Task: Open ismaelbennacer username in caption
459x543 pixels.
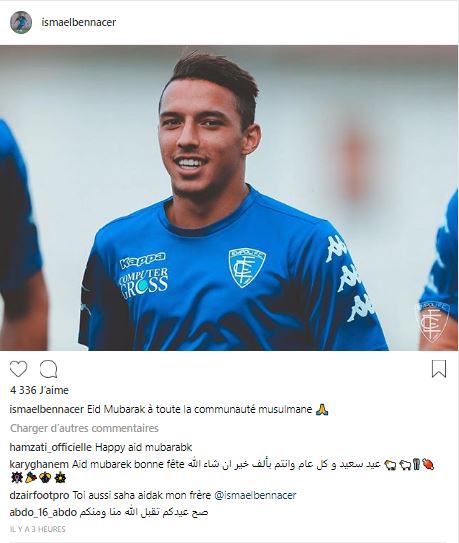Action: tap(47, 409)
